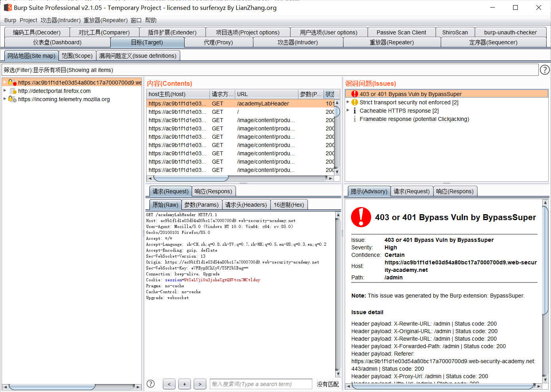Switch to 重放器(Repeater) main tab

click(x=392, y=42)
